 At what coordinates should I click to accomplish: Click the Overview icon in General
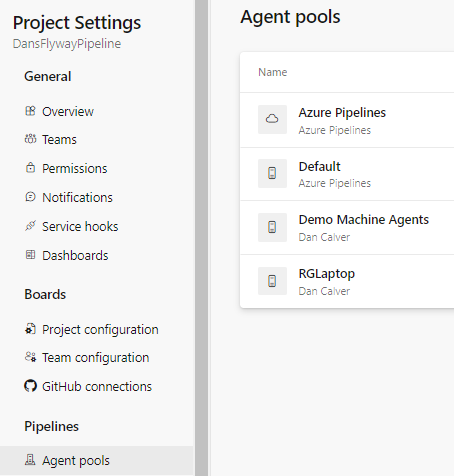coord(30,111)
